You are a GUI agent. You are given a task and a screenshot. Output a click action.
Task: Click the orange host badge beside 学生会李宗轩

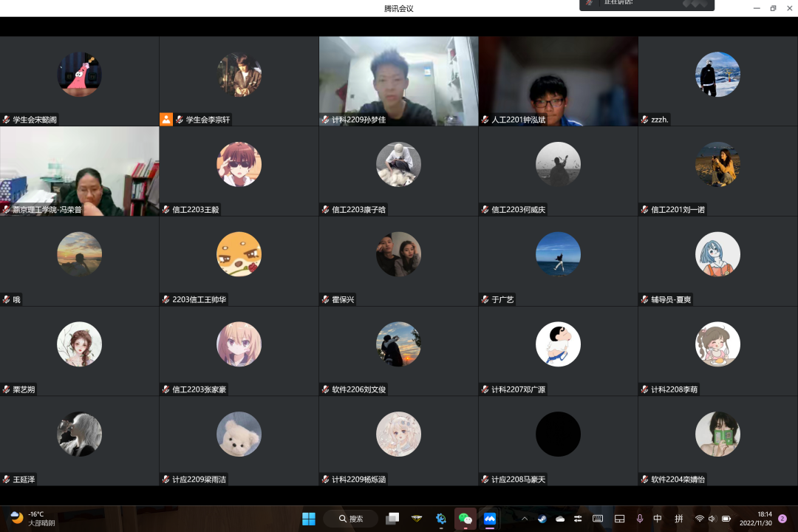coord(166,119)
